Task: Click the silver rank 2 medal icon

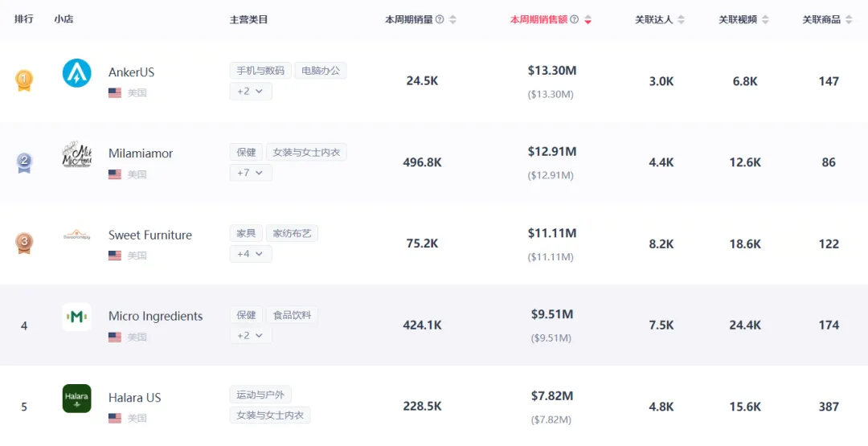Action: click(x=24, y=162)
